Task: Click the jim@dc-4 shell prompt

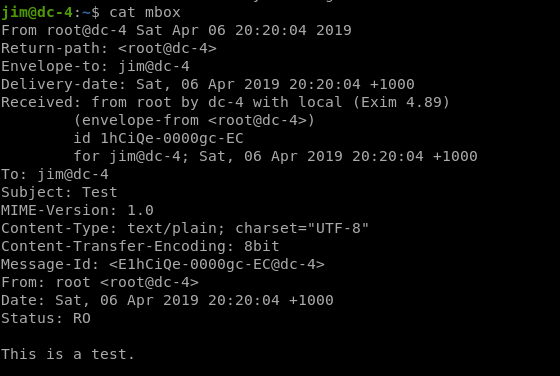Action: [37, 12]
